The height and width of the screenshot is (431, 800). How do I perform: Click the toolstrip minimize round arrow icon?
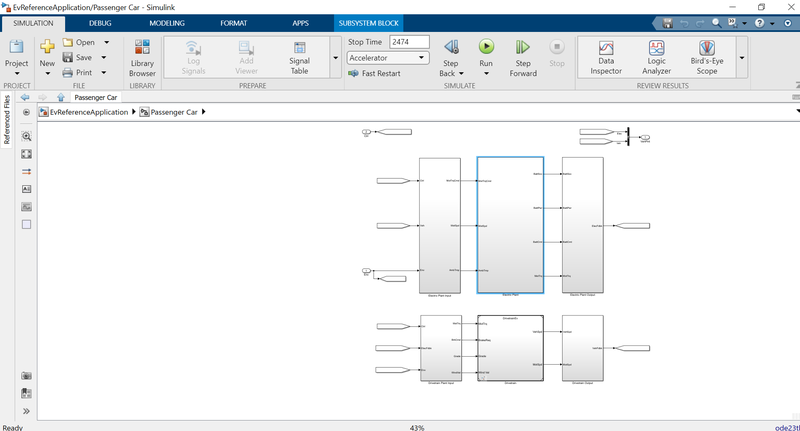coord(788,23)
